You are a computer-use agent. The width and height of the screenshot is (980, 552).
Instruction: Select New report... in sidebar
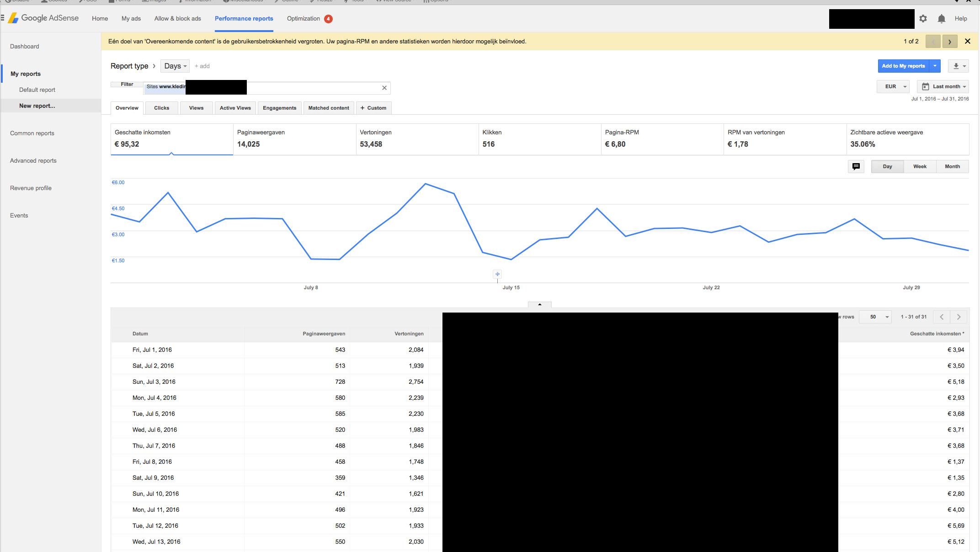(37, 106)
